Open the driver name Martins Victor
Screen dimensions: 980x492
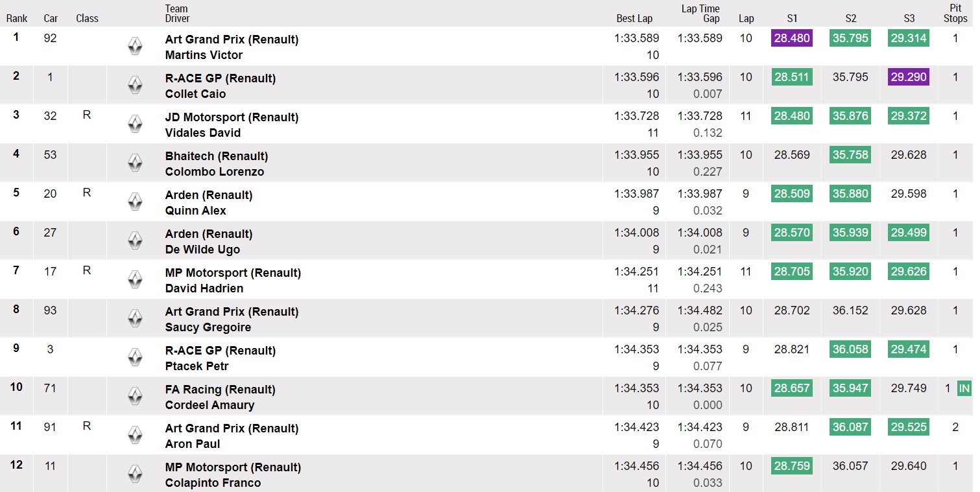pos(204,55)
